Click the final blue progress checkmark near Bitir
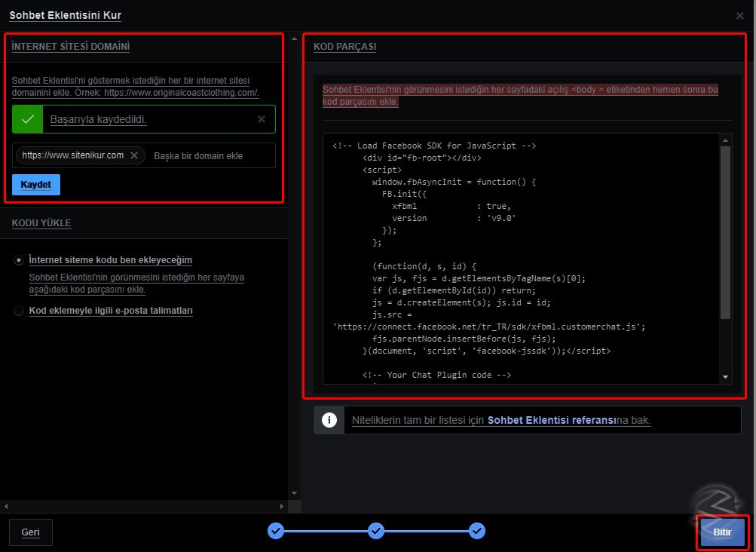The width and height of the screenshot is (756, 552). (476, 531)
